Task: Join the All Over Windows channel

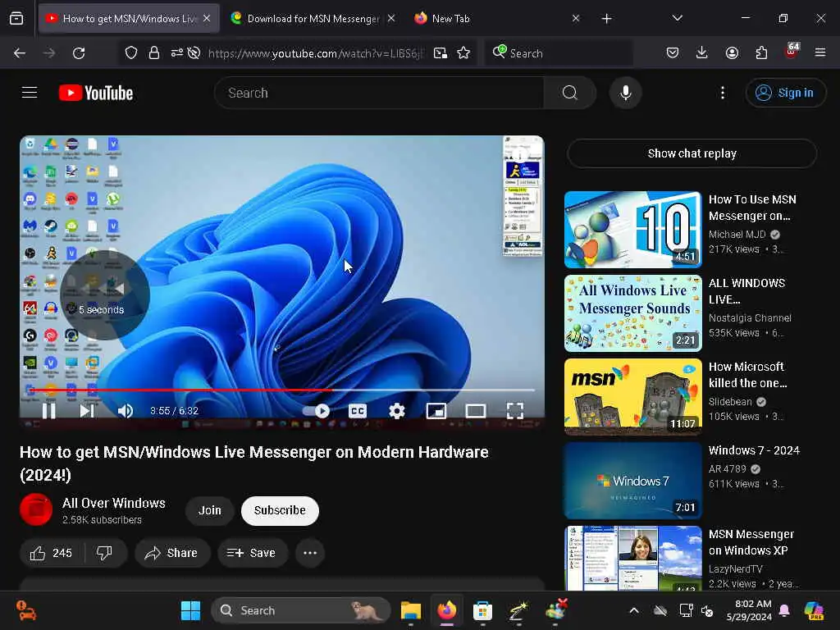Action: [x=209, y=510]
